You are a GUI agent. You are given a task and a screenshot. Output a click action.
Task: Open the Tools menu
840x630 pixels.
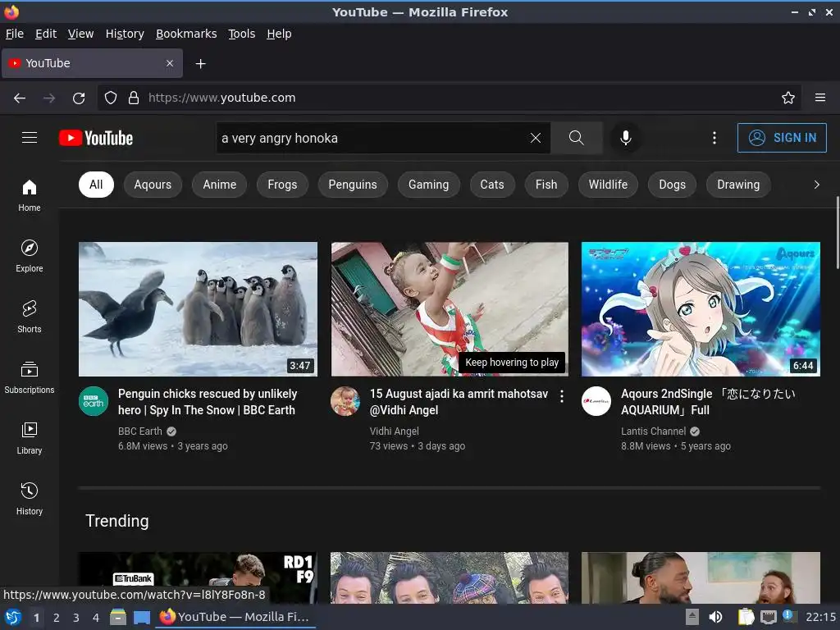tap(242, 34)
